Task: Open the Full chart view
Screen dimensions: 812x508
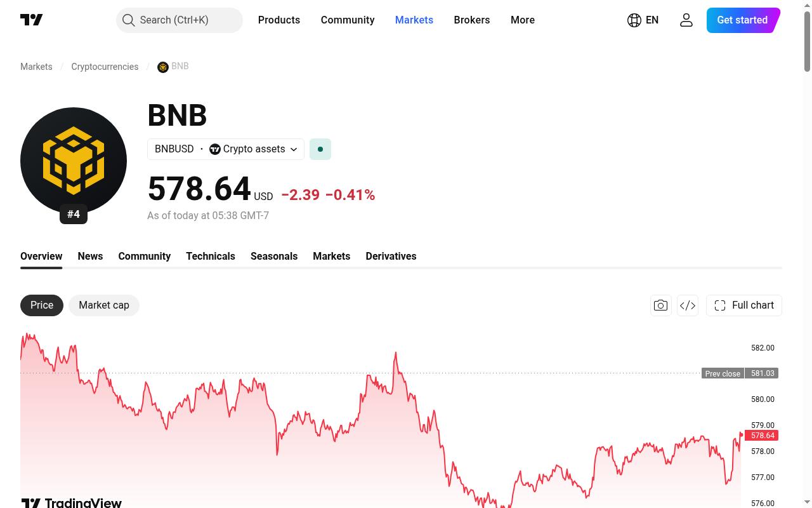Action: [x=744, y=305]
